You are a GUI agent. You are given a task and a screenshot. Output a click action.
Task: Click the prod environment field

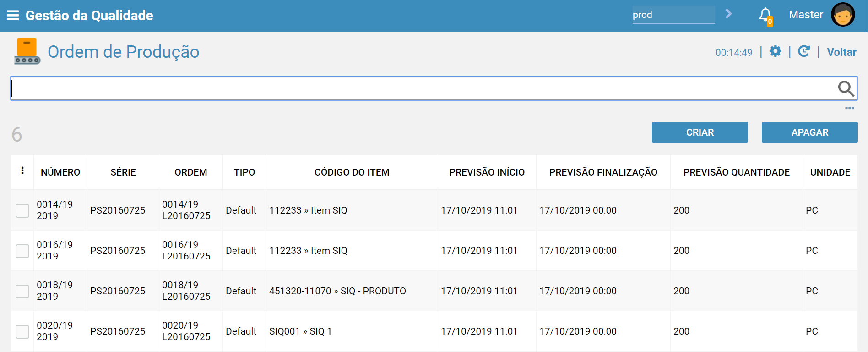pos(673,15)
